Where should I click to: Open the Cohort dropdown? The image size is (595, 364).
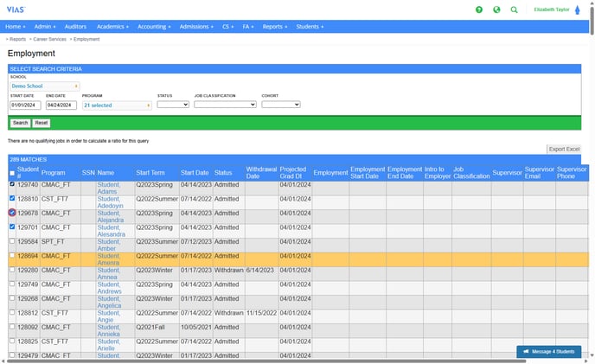(280, 105)
